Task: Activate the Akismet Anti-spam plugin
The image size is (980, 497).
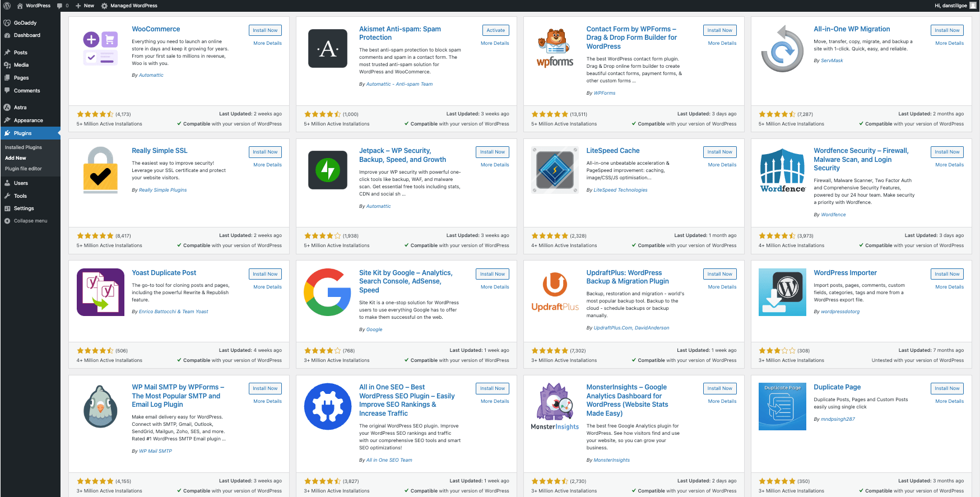Action: (495, 30)
